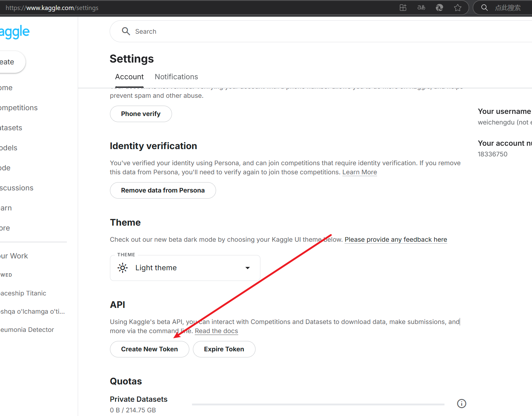Click Remove data from Persona button
The width and height of the screenshot is (532, 416).
[x=163, y=190]
